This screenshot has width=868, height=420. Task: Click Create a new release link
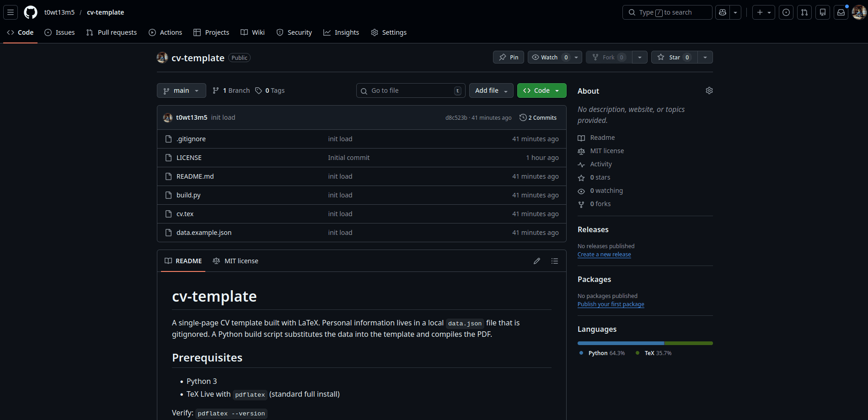coord(604,255)
